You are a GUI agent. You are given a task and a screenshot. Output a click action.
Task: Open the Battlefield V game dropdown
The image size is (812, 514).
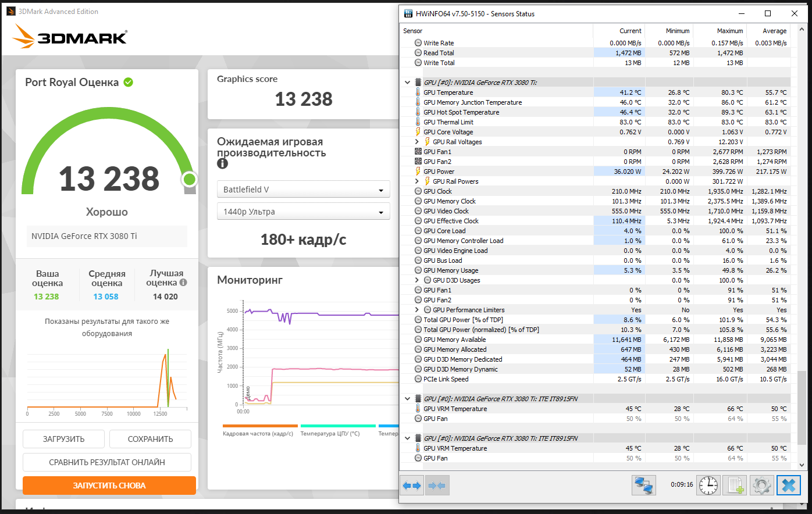click(x=304, y=190)
